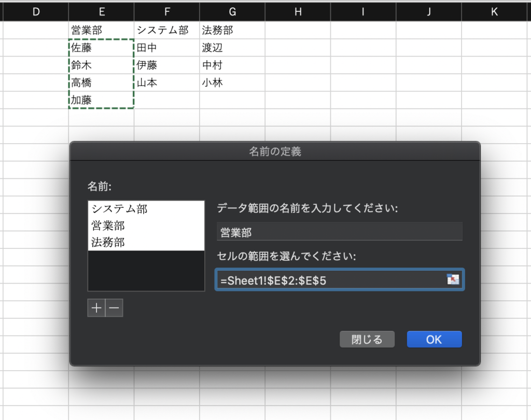Click the range selector icon in the cell range field

click(x=453, y=279)
